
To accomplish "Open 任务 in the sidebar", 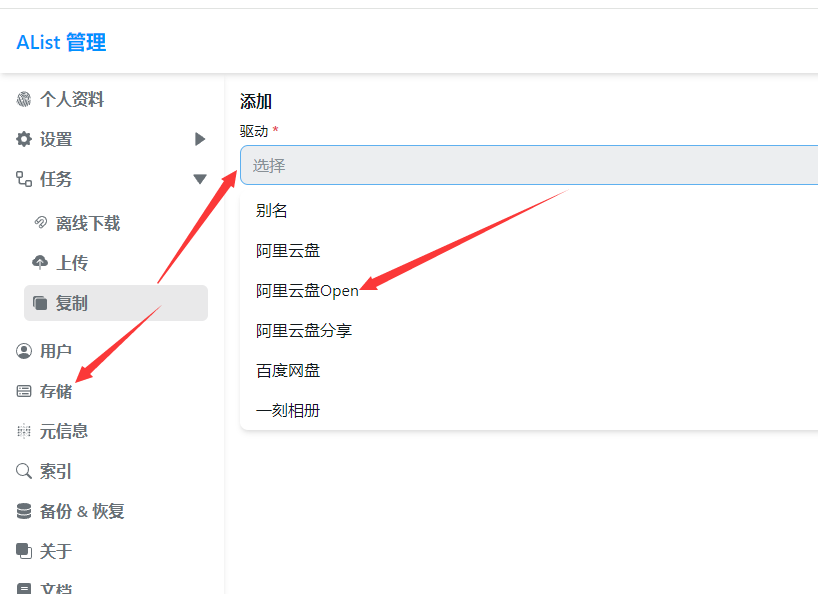I will [x=56, y=179].
